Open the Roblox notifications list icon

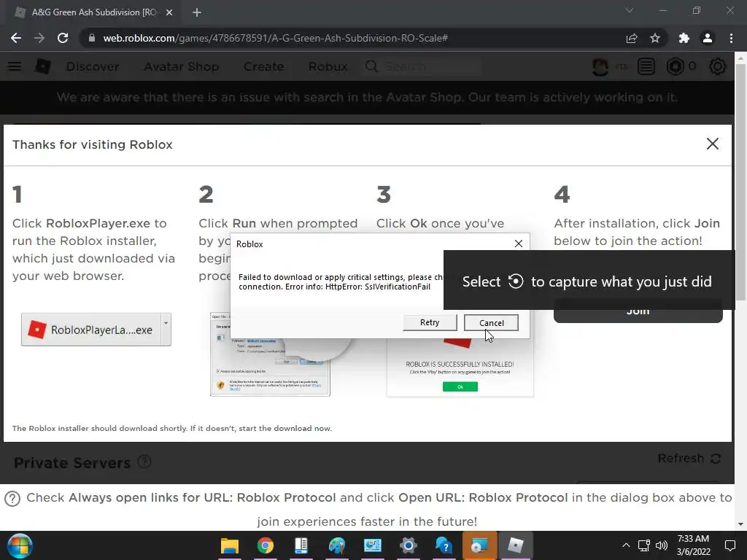(x=646, y=66)
